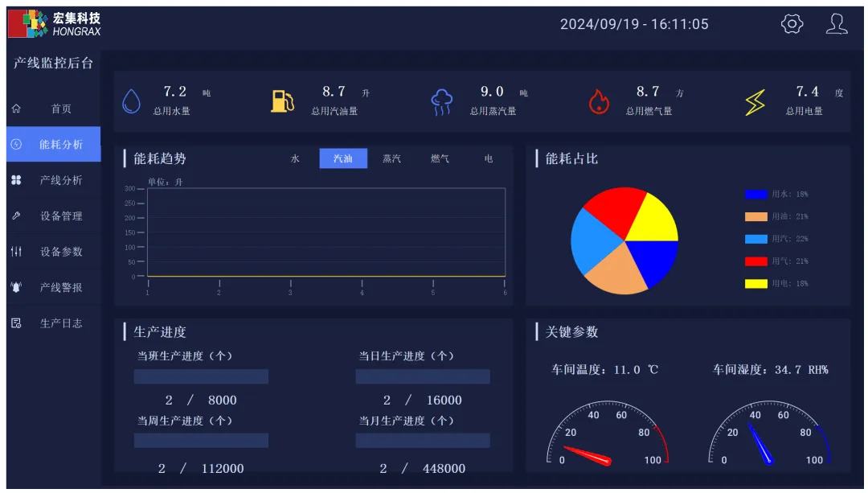Screen dimensions: 868x493
Task: Click the blue humidity gauge dial
Action: (769, 433)
